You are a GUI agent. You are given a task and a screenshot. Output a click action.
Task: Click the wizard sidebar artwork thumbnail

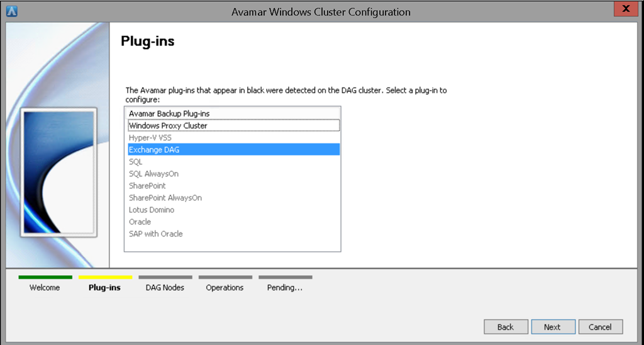tap(58, 172)
